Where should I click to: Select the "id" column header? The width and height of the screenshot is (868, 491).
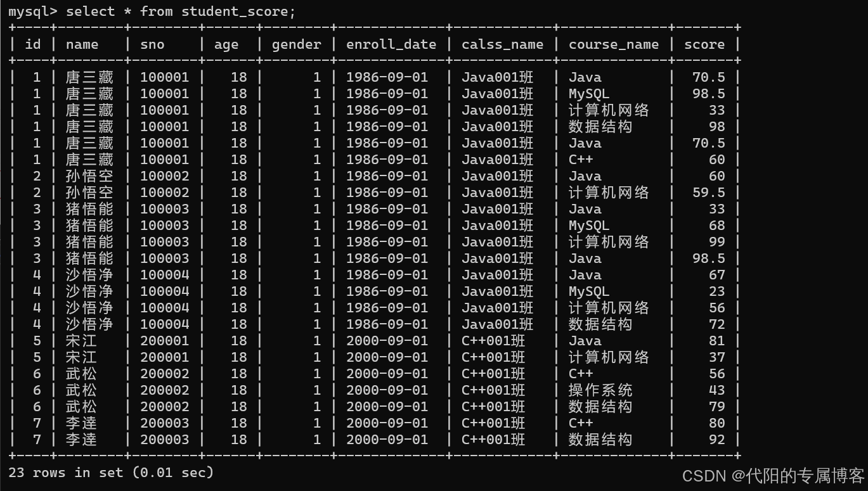point(33,44)
